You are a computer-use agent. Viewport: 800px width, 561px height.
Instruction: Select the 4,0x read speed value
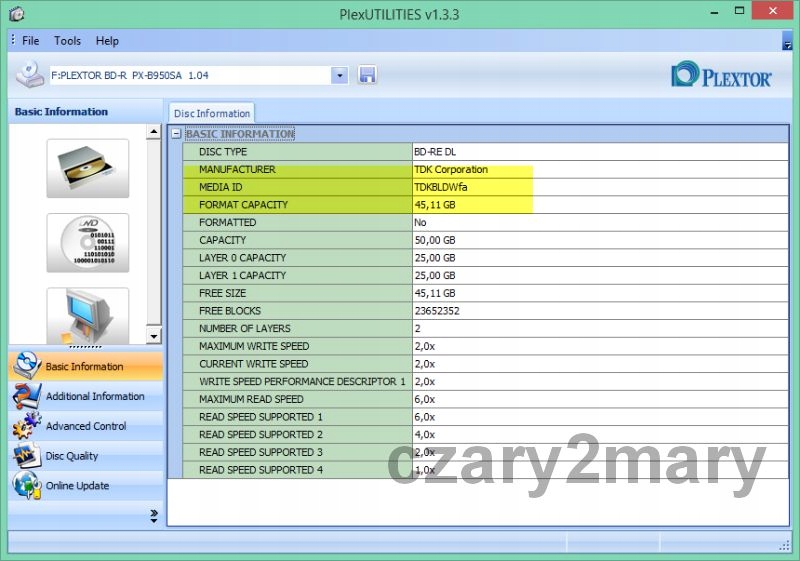(424, 435)
